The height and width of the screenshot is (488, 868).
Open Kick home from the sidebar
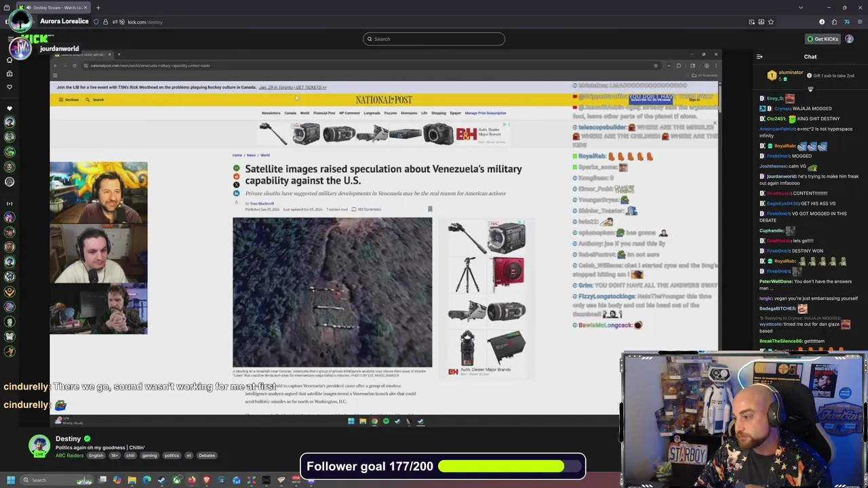pyautogui.click(x=9, y=60)
